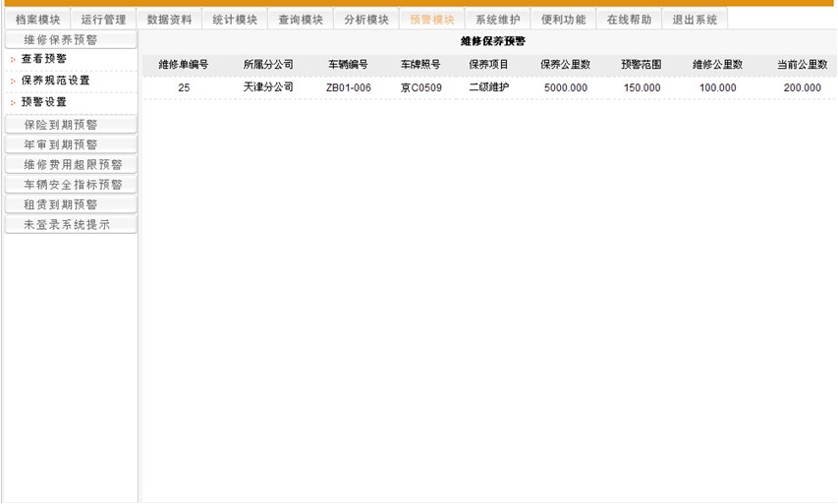Click the 预警范围 column header
The image size is (838, 504).
(x=642, y=65)
